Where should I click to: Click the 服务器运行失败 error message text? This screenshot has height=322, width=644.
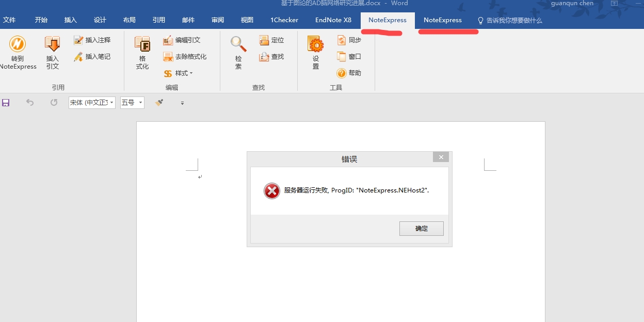coord(357,190)
